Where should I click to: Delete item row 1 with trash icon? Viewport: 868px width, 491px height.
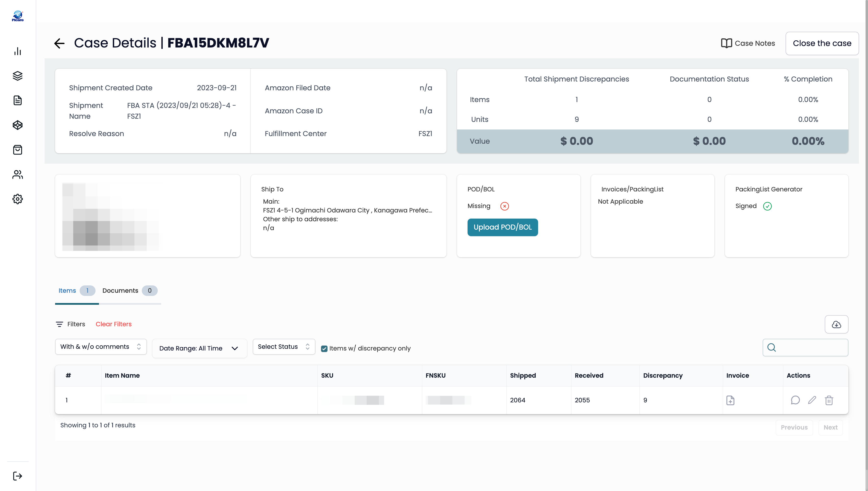pyautogui.click(x=829, y=400)
